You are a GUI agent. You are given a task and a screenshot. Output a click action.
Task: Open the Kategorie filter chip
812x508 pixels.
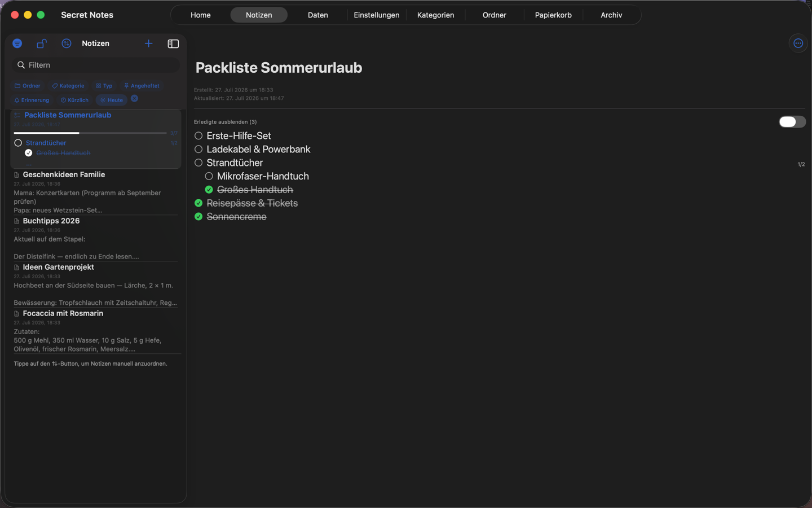pyautogui.click(x=68, y=86)
